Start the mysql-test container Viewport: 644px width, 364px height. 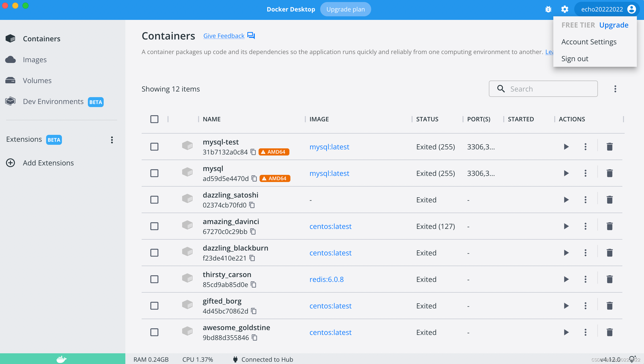(566, 147)
